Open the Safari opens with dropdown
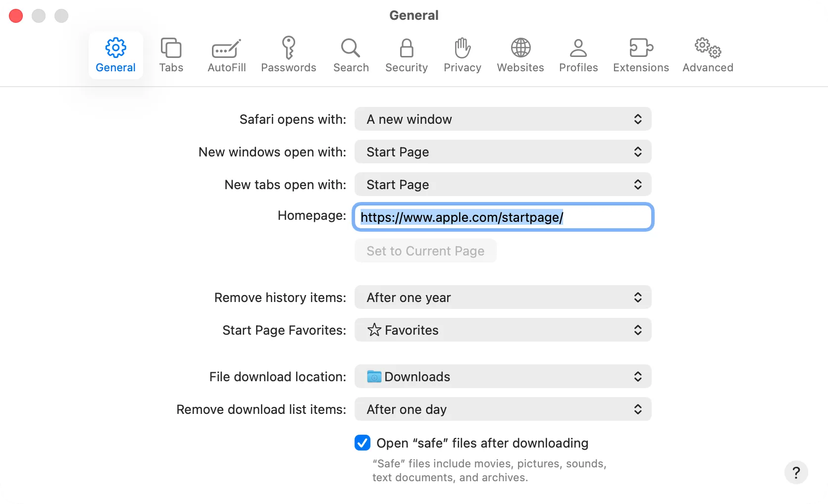The height and width of the screenshot is (504, 828). click(503, 119)
